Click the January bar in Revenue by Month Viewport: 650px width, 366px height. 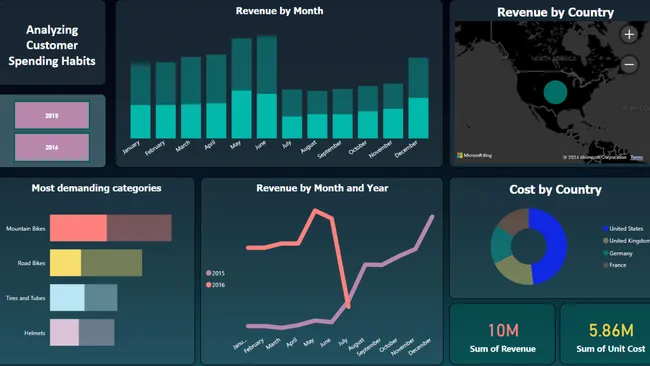click(141, 100)
